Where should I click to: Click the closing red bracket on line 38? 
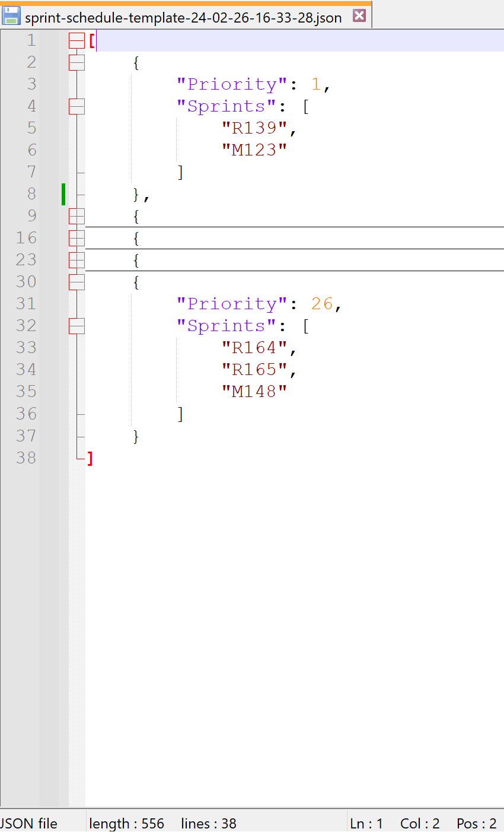[90, 458]
